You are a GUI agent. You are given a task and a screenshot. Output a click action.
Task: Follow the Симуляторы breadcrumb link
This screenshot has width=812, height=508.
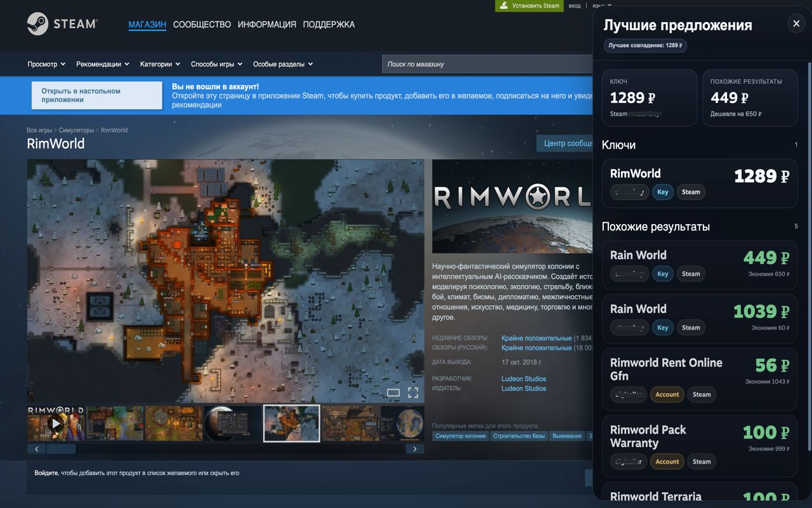click(x=76, y=130)
